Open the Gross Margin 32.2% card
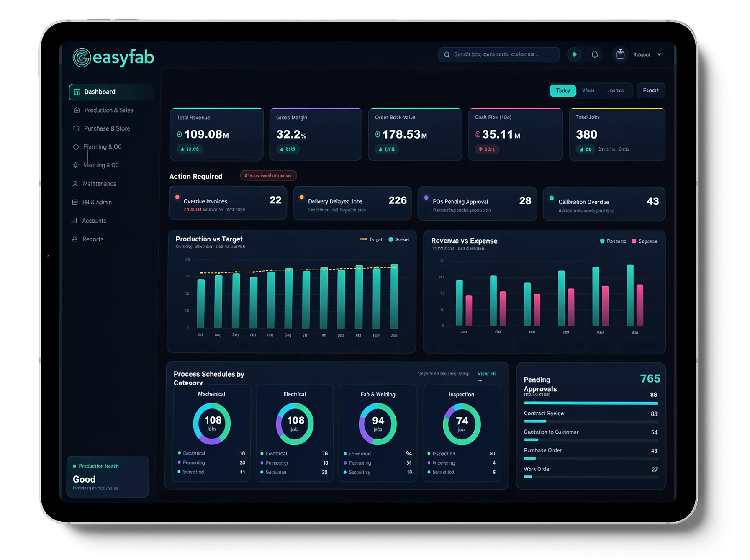This screenshot has width=750, height=560. point(316,134)
